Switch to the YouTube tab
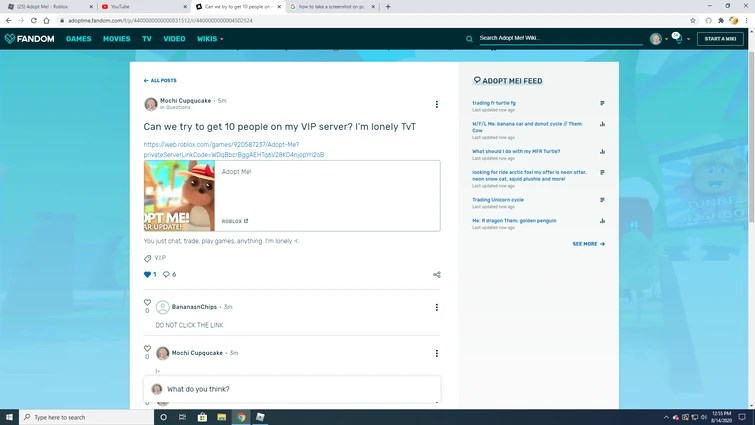The image size is (755, 425). 143,7
